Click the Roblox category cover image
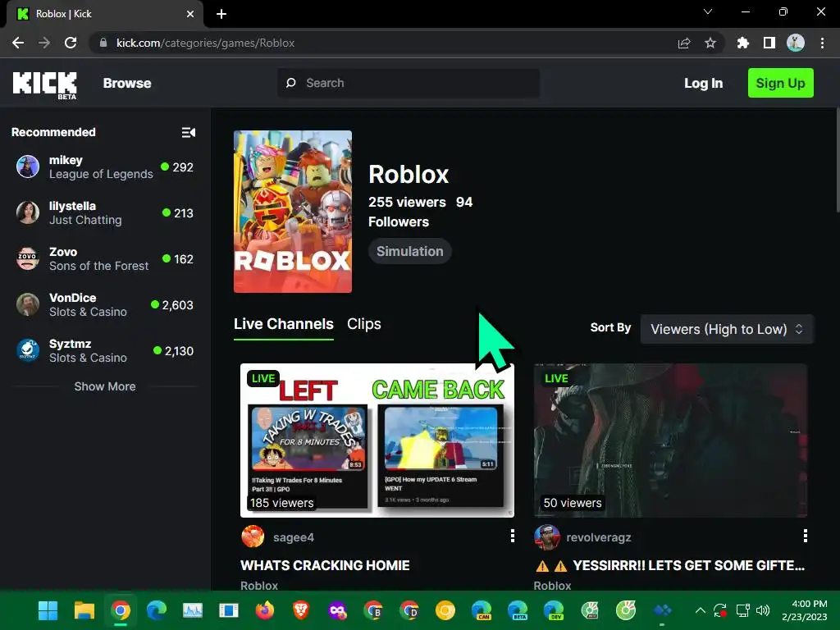 pos(293,212)
